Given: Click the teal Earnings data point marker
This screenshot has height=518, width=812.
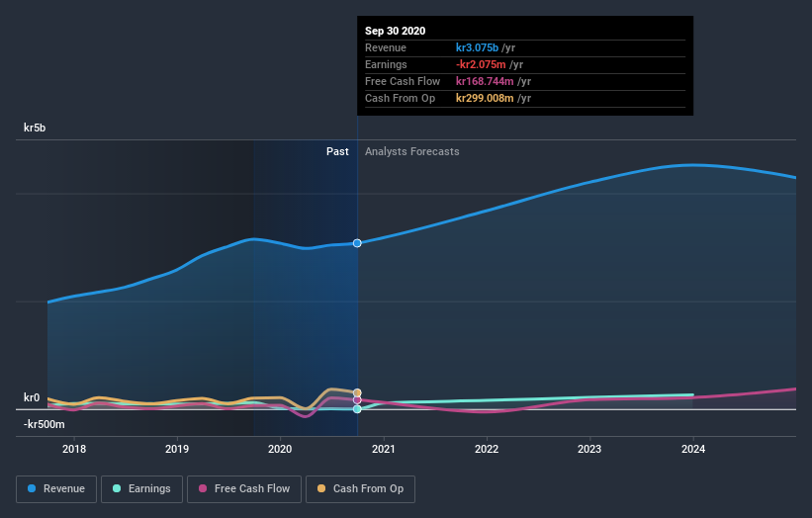Looking at the screenshot, I should tap(357, 409).
